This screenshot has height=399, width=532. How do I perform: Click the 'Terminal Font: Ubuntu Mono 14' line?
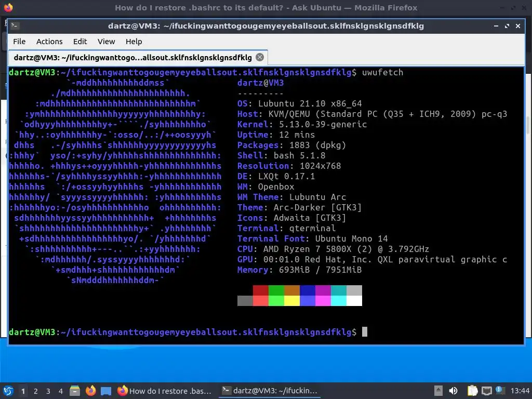[x=312, y=238]
